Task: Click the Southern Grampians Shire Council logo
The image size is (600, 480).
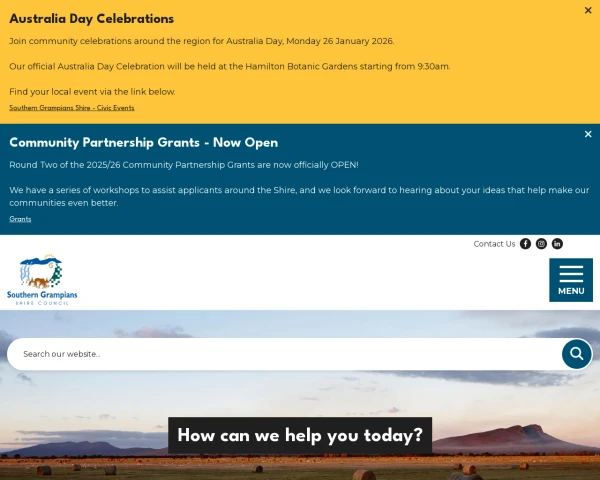Action: pyautogui.click(x=42, y=280)
